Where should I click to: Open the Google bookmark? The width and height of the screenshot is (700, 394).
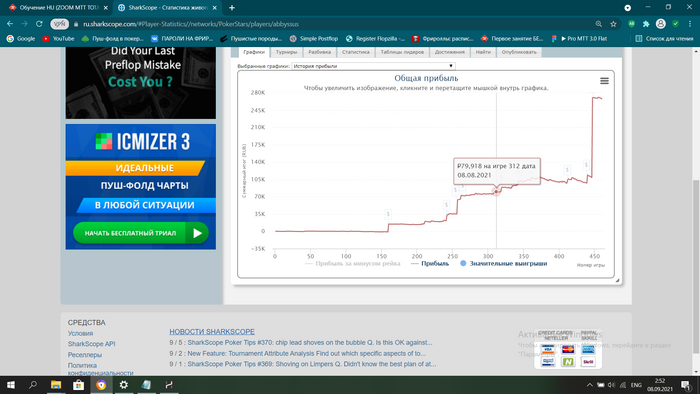click(21, 39)
